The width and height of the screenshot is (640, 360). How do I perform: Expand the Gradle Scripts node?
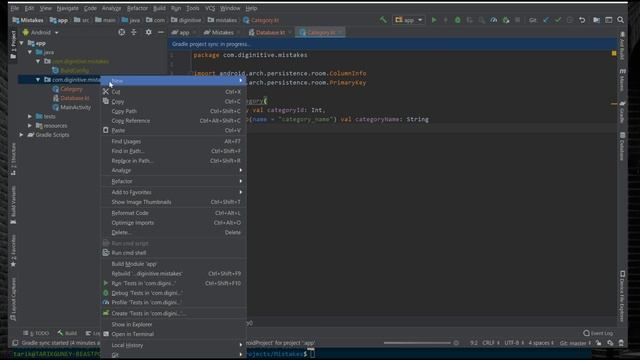pyautogui.click(x=22, y=135)
